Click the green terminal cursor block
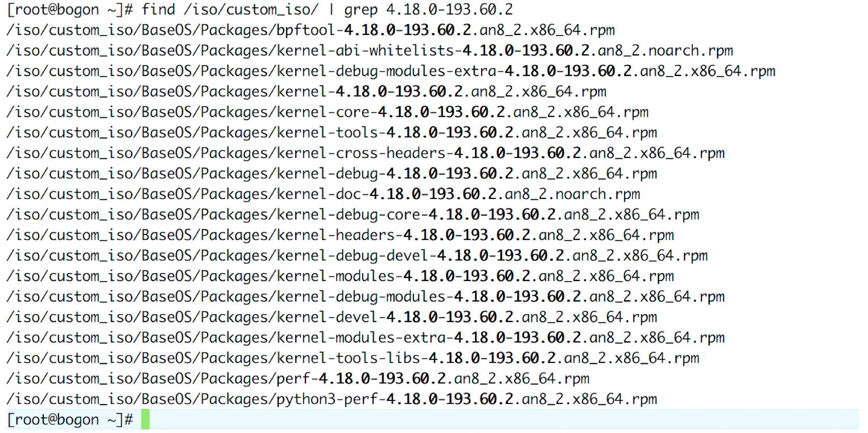This screenshot has height=433, width=868. click(x=146, y=419)
